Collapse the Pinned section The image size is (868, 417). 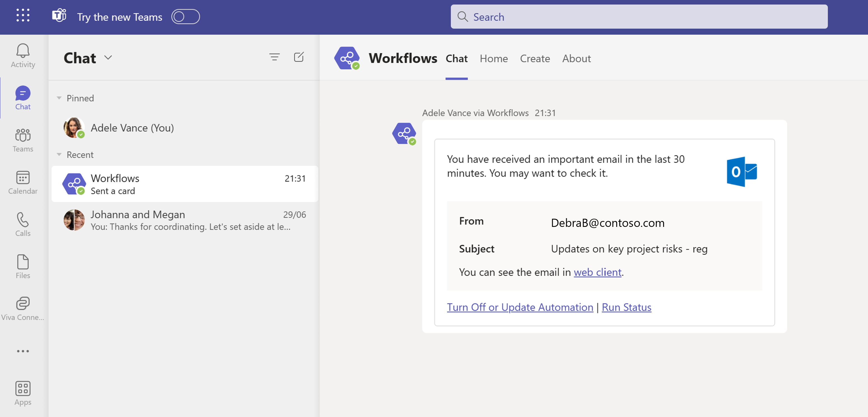(60, 98)
